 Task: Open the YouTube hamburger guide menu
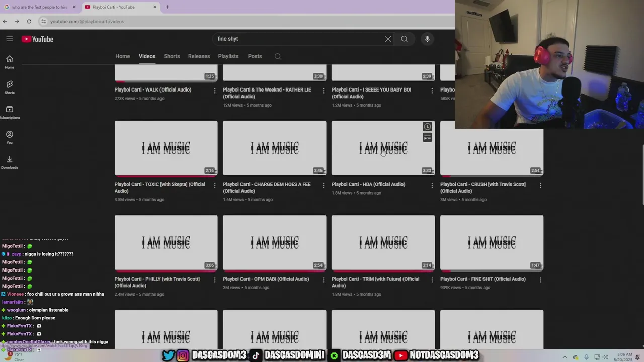(10, 39)
